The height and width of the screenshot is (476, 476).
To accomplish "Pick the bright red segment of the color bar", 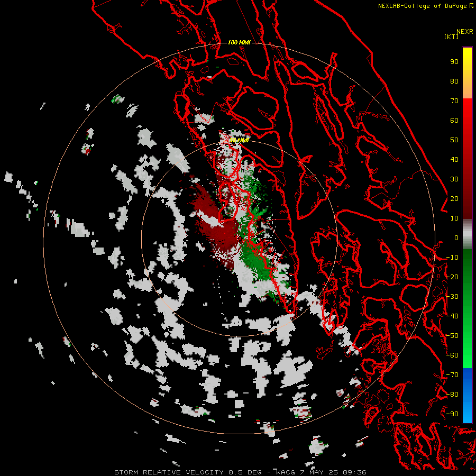I will tap(467, 109).
